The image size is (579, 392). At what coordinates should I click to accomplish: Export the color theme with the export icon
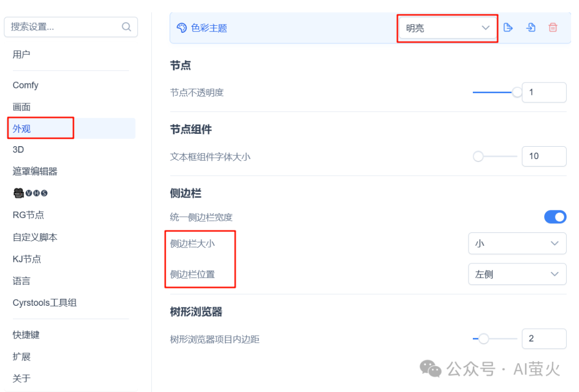[x=508, y=28]
